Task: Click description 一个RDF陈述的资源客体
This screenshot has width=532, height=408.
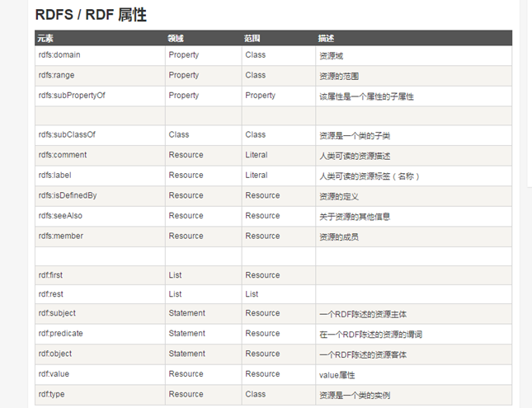Action: click(363, 354)
